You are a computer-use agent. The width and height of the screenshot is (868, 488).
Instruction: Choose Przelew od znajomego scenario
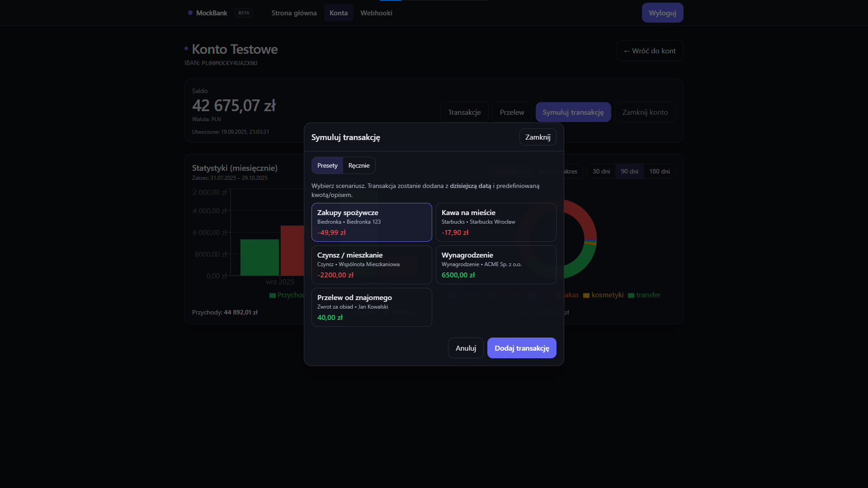372,307
